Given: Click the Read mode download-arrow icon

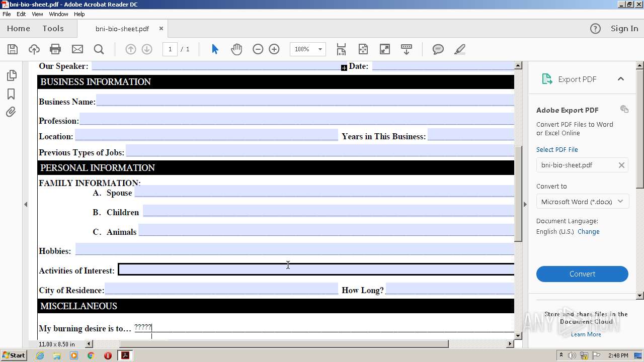Looking at the screenshot, I should coord(407,49).
